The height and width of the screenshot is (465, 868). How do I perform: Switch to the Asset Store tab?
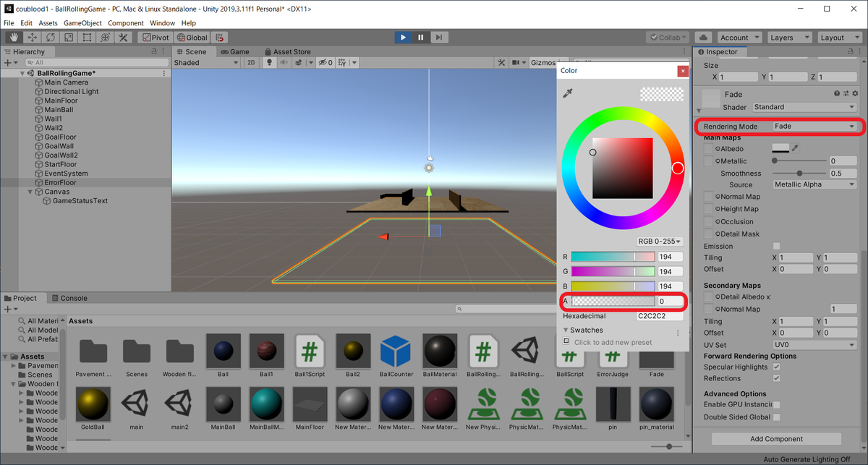[x=287, y=51]
